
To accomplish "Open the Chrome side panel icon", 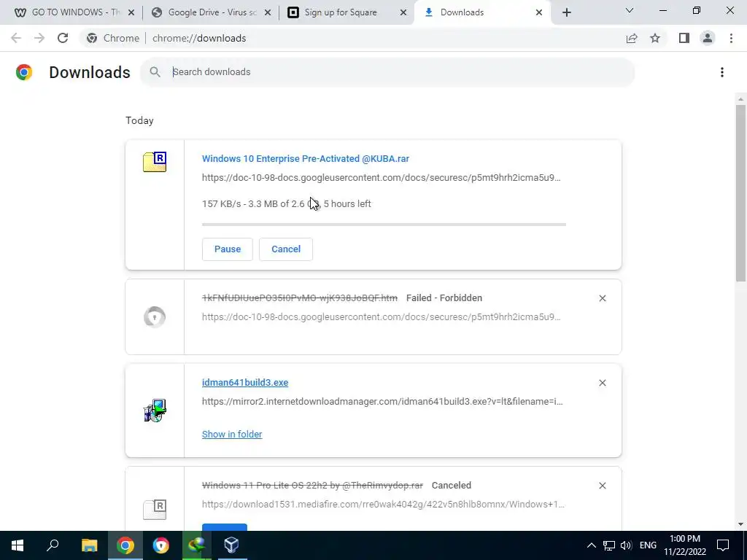I will (x=684, y=38).
